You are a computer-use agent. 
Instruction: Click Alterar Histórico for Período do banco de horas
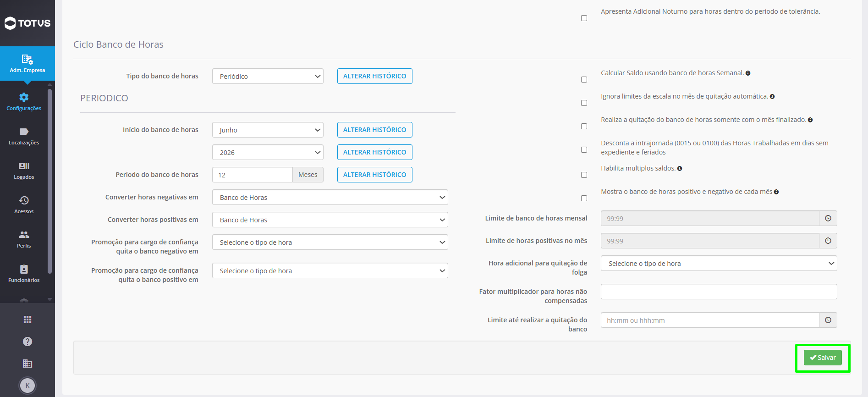click(x=374, y=175)
